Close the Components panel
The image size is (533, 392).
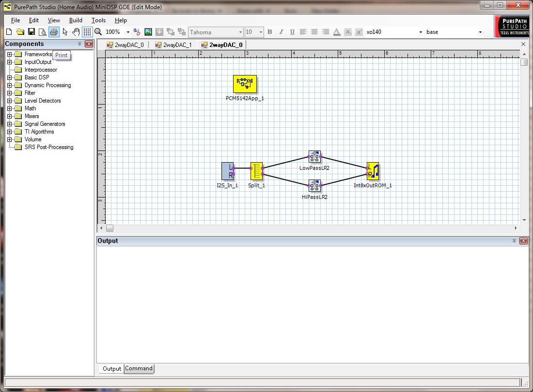(x=89, y=44)
